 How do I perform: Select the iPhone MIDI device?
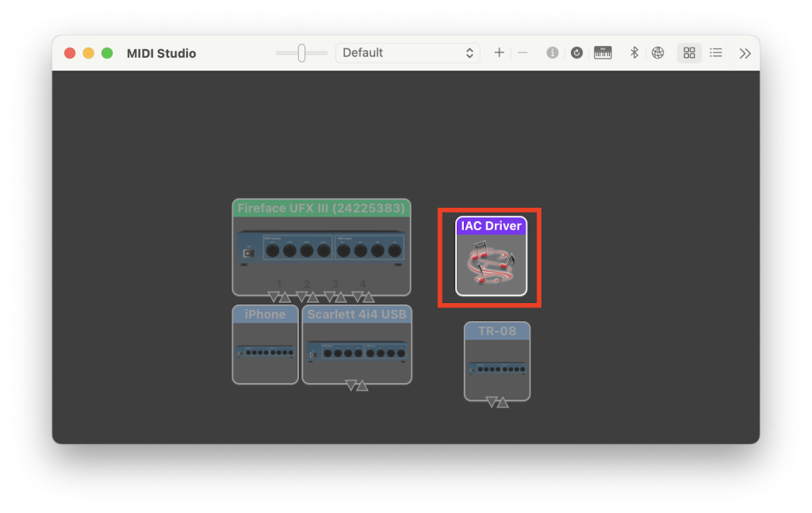[265, 344]
